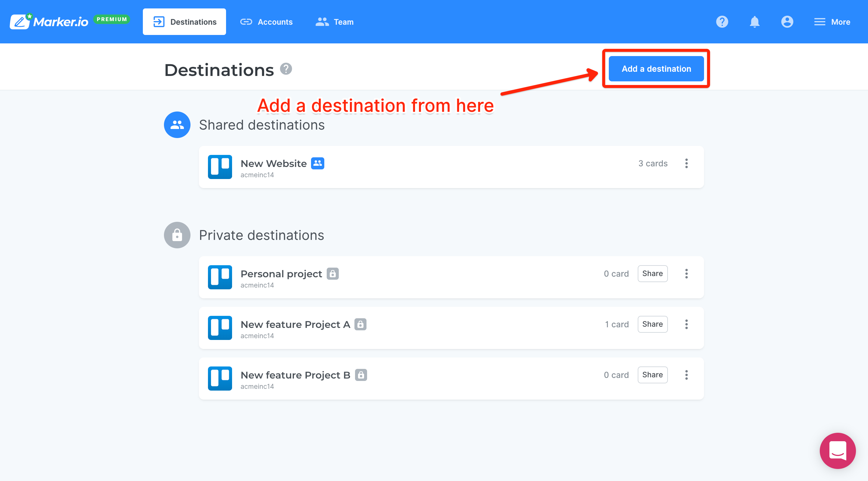Open the help question mark icon in header
This screenshot has width=868, height=481.
click(x=722, y=22)
